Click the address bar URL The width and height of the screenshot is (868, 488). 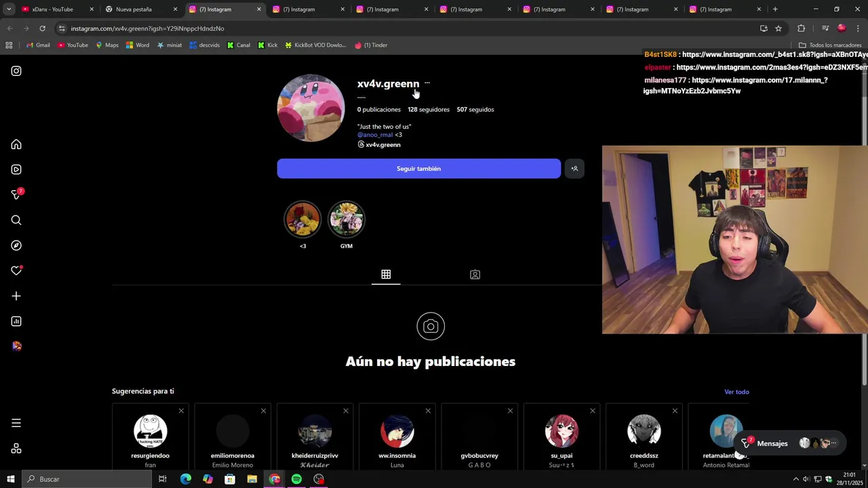[147, 28]
